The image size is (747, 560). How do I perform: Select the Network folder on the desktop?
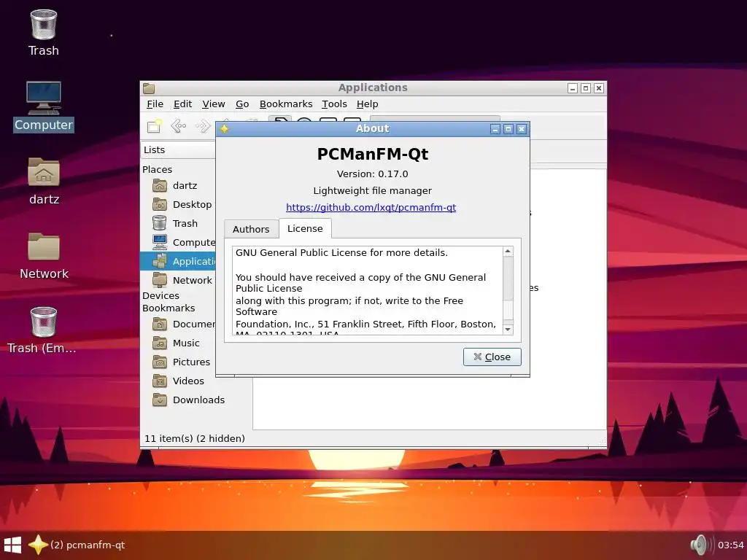(44, 256)
